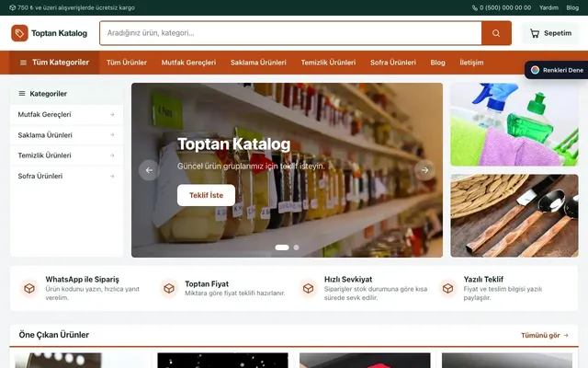Open Temizlik Ürünleri in navigation bar
Image resolution: width=588 pixels, height=368 pixels.
tap(328, 63)
